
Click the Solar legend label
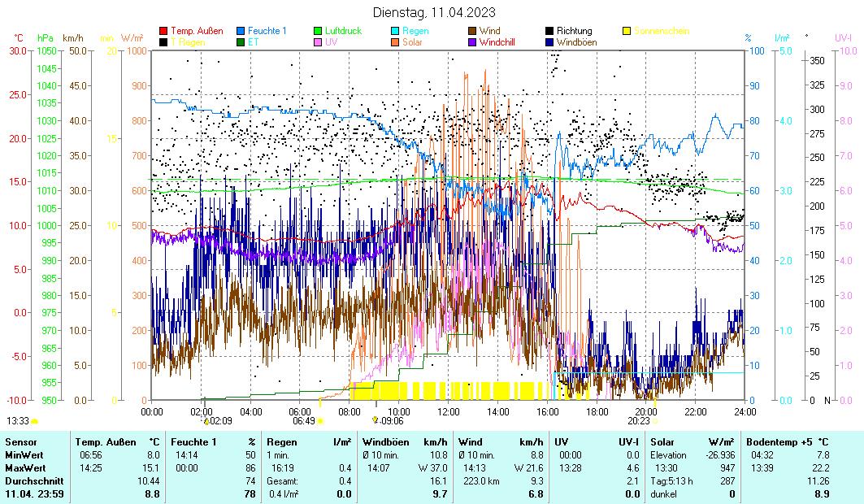[414, 41]
